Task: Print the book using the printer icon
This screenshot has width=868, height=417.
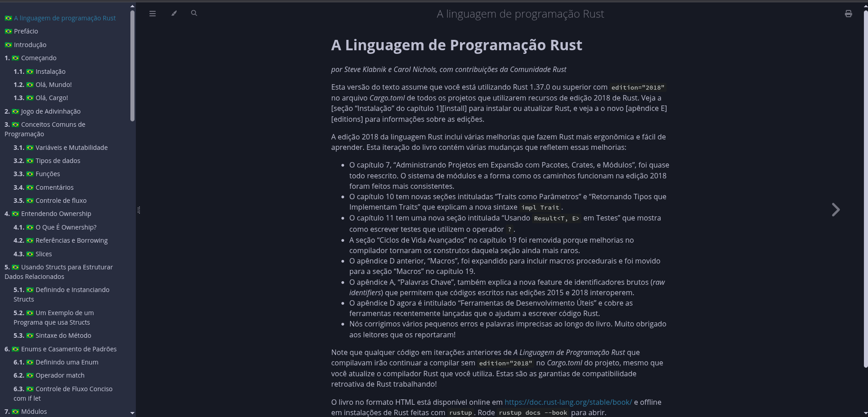Action: [849, 14]
